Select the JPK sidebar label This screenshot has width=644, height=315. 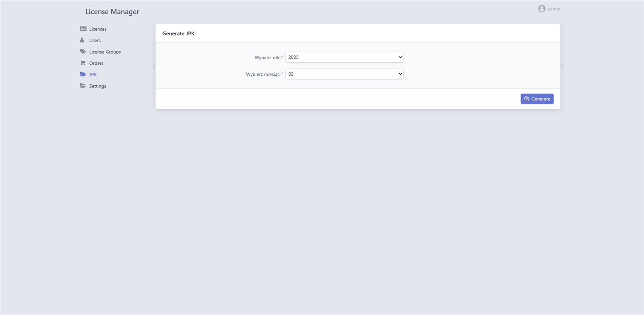pos(93,75)
